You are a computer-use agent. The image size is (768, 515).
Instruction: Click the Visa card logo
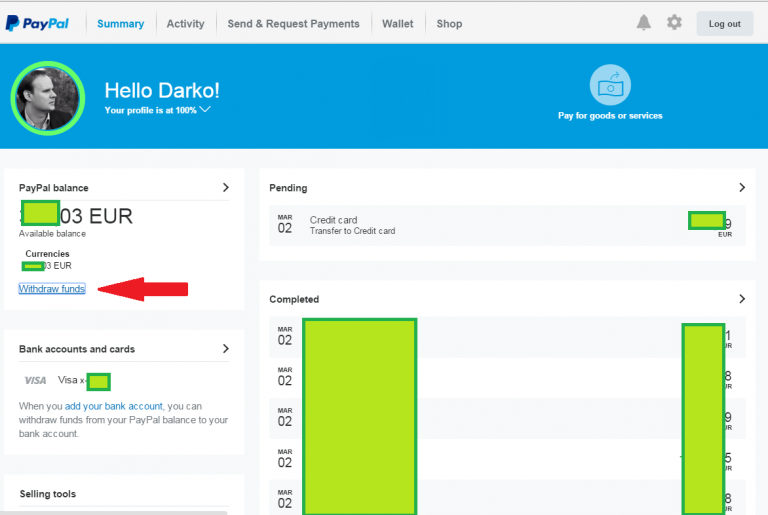(35, 380)
